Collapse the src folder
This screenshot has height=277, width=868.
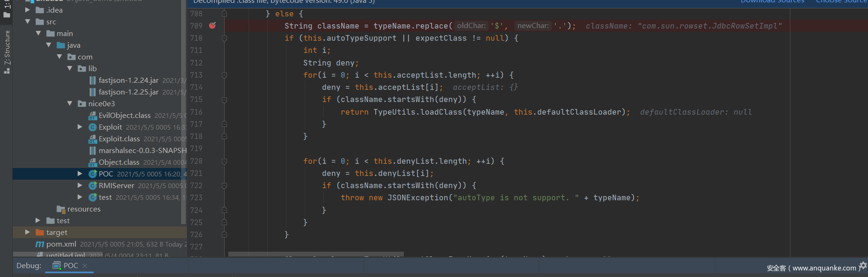coord(28,22)
